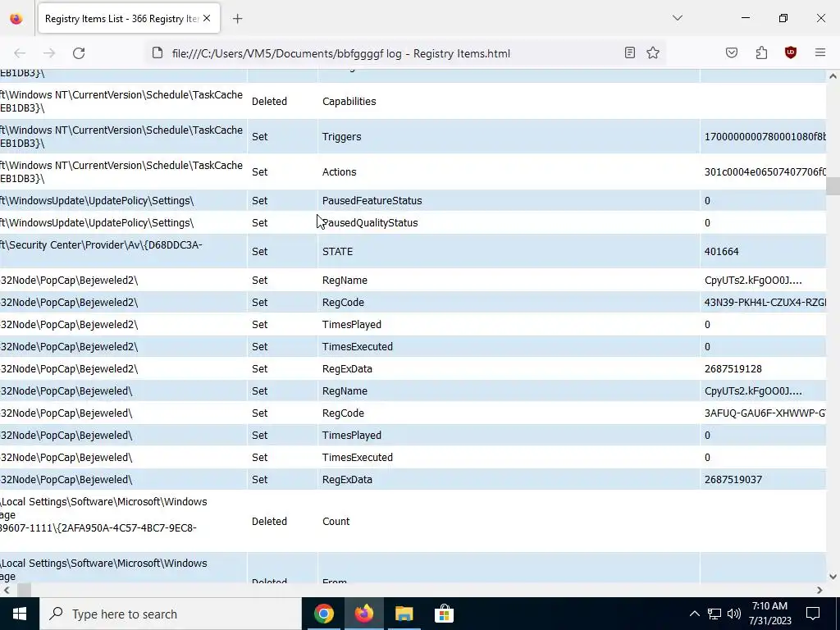
Task: Open the Pocket save icon
Action: [x=732, y=52]
